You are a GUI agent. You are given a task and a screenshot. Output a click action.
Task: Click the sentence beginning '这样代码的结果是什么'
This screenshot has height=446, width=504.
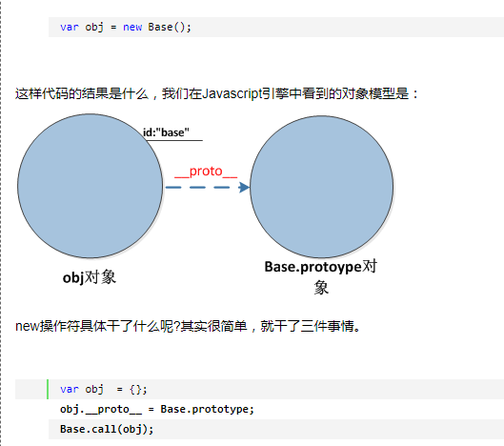coord(217,94)
